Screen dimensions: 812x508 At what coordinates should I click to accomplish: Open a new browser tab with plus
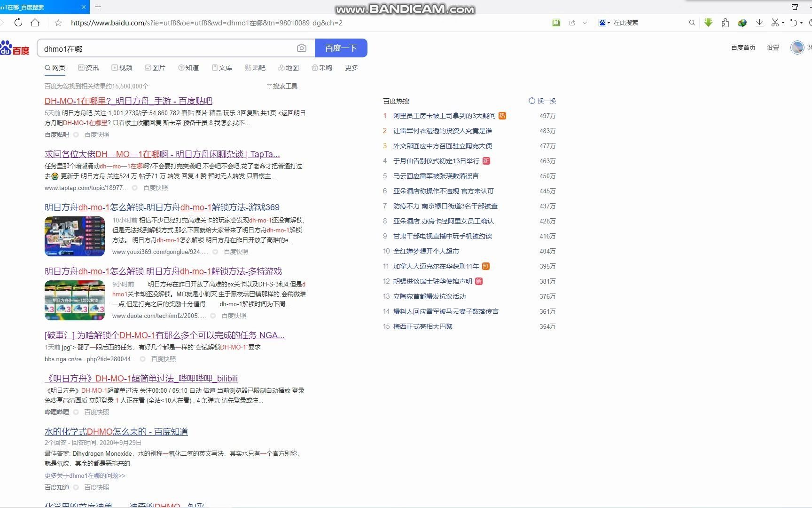tap(98, 7)
